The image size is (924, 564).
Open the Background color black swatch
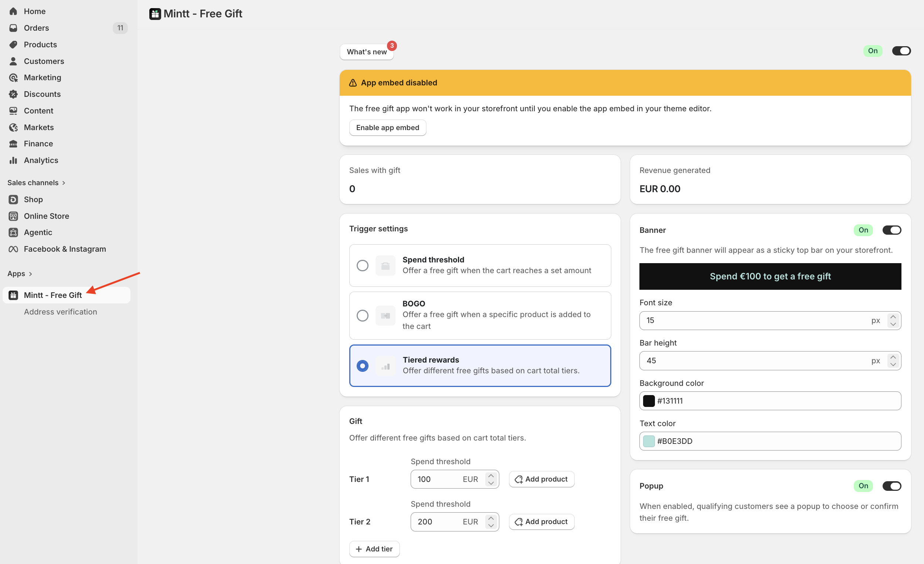tap(649, 401)
